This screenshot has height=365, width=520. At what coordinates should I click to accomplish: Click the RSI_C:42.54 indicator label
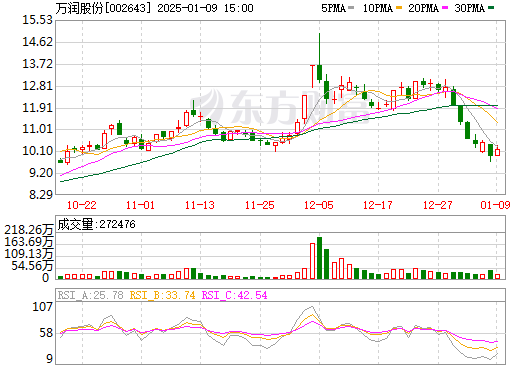coord(235,295)
